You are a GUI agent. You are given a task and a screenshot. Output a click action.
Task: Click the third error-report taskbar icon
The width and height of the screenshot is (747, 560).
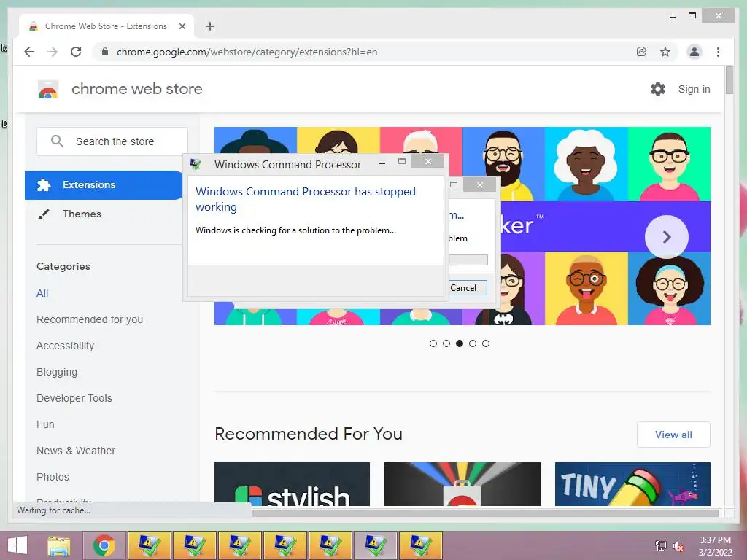click(239, 545)
